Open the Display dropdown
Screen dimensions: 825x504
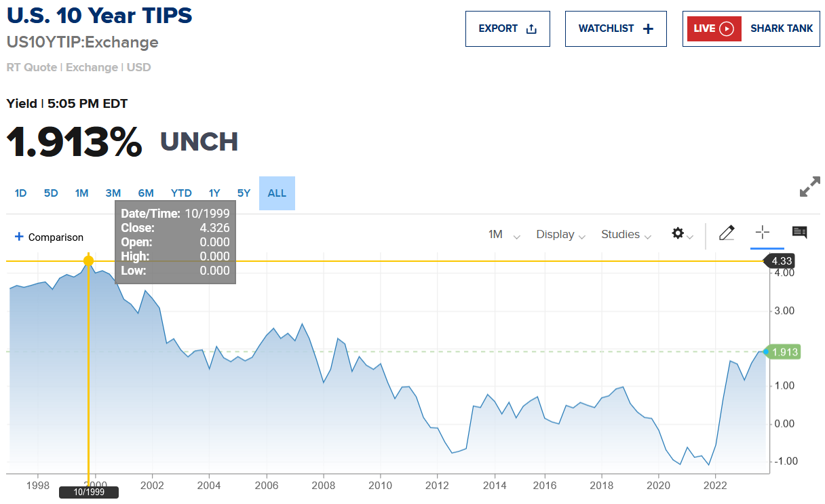click(560, 235)
